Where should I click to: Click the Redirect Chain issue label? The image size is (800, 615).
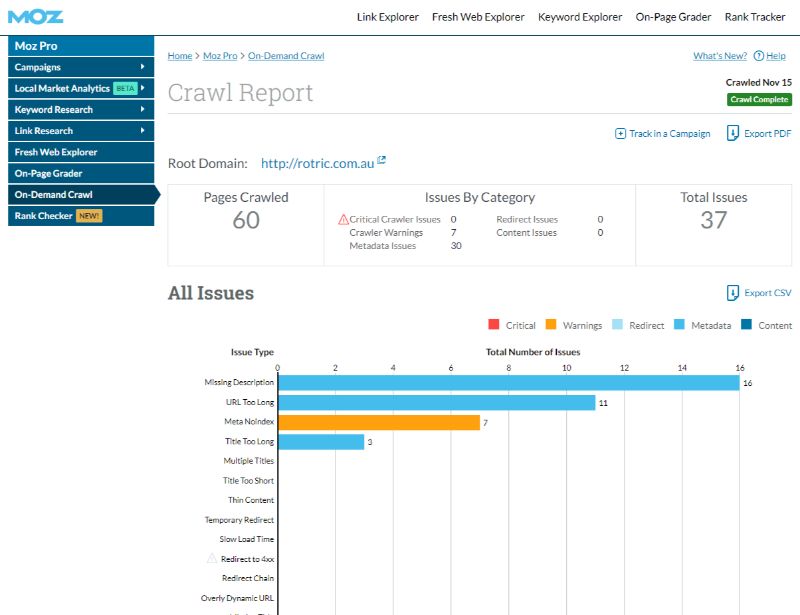pyautogui.click(x=248, y=578)
